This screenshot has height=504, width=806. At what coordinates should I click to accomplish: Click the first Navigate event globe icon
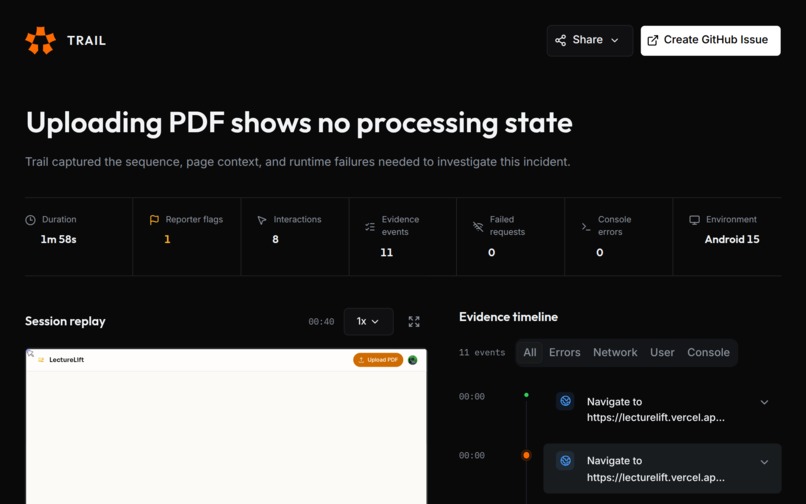point(565,401)
